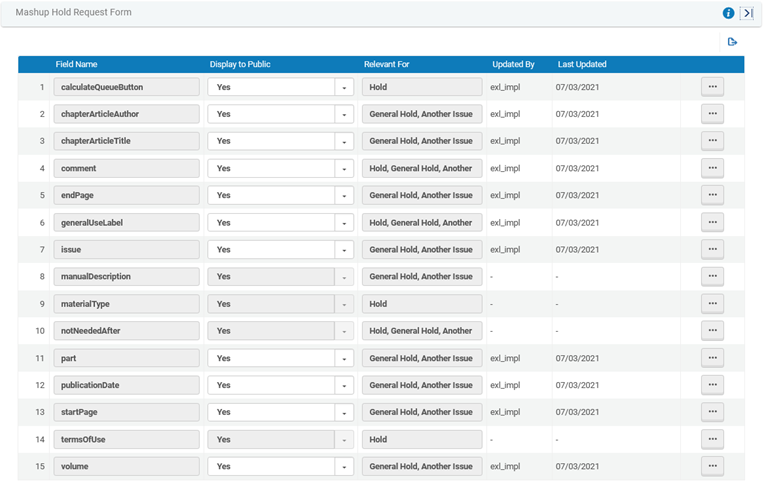This screenshot has height=483, width=765.
Task: Open the info icon in header
Action: click(x=728, y=13)
